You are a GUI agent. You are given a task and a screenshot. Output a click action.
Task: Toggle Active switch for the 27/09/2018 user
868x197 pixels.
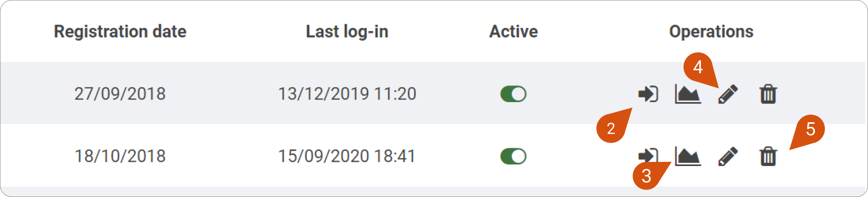[513, 94]
